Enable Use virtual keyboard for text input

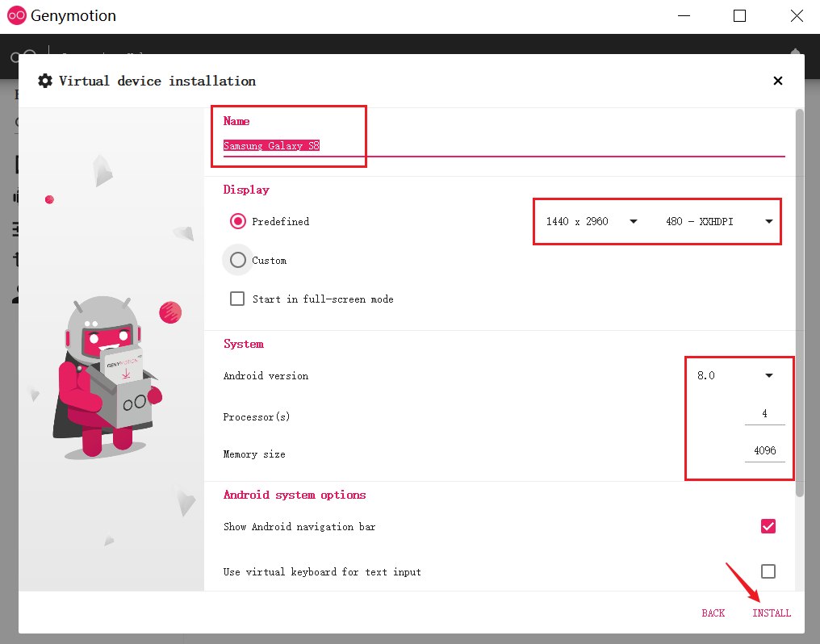768,571
